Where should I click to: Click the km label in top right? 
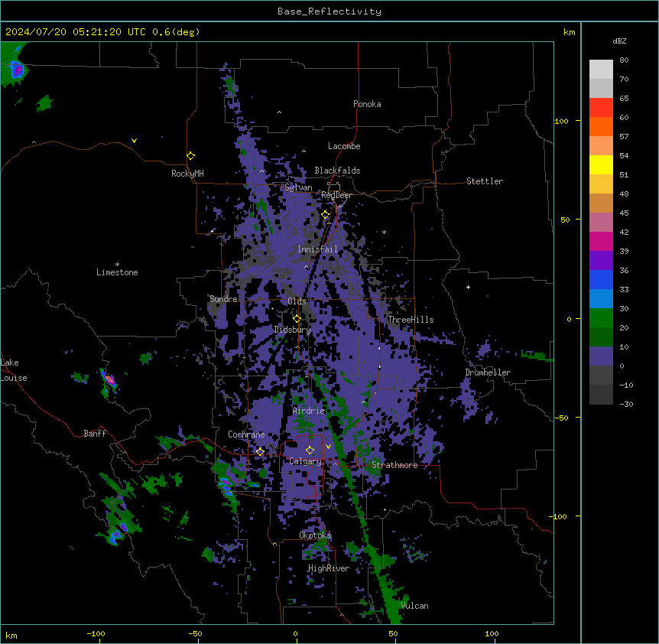[570, 32]
